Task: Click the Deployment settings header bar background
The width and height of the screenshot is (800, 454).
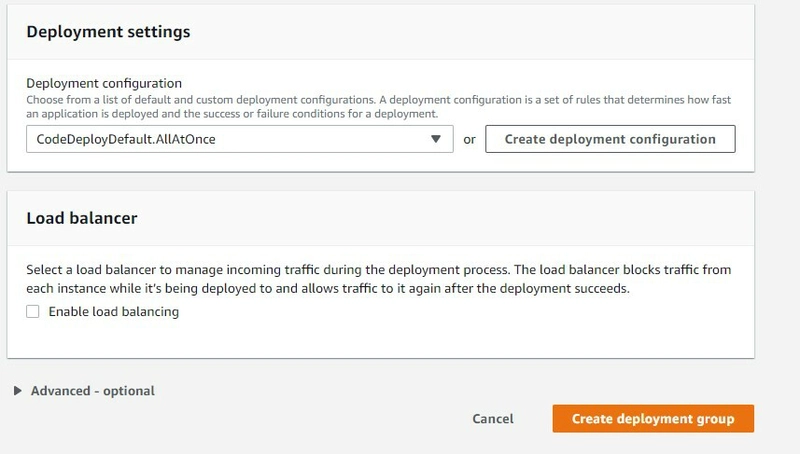Action: 459,32
